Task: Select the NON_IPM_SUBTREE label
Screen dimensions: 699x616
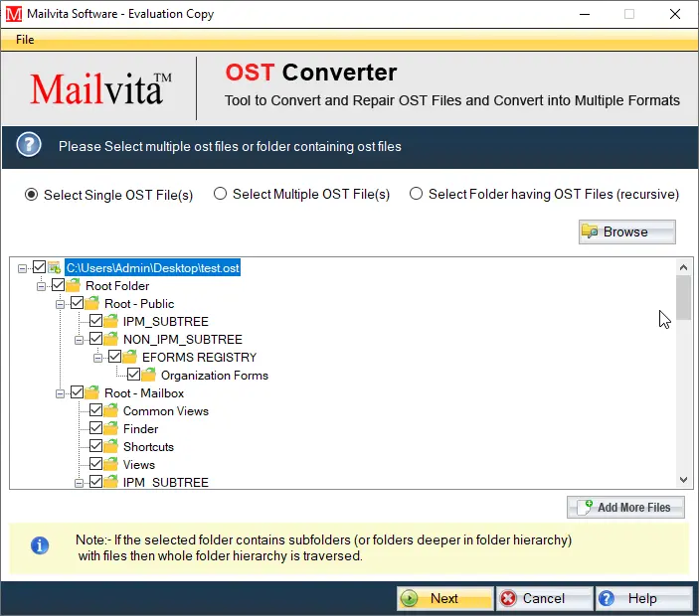Action: [x=183, y=340]
